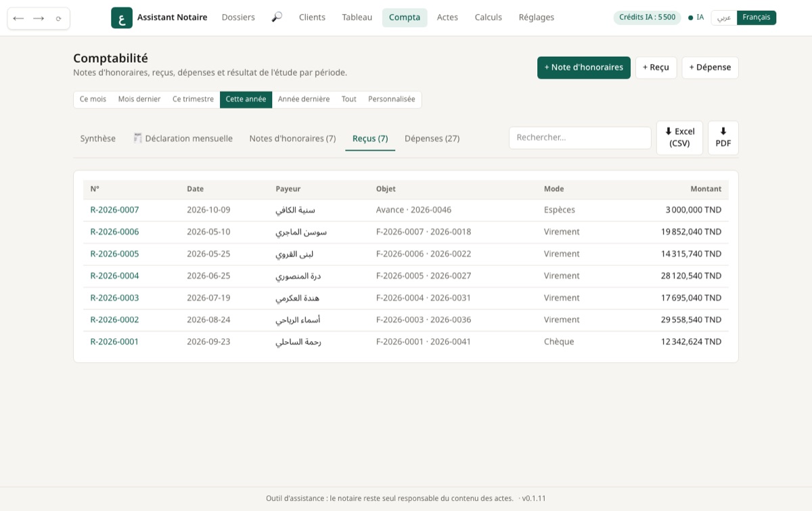Create a new Note d'honoraires
The image size is (812, 511).
click(x=584, y=68)
